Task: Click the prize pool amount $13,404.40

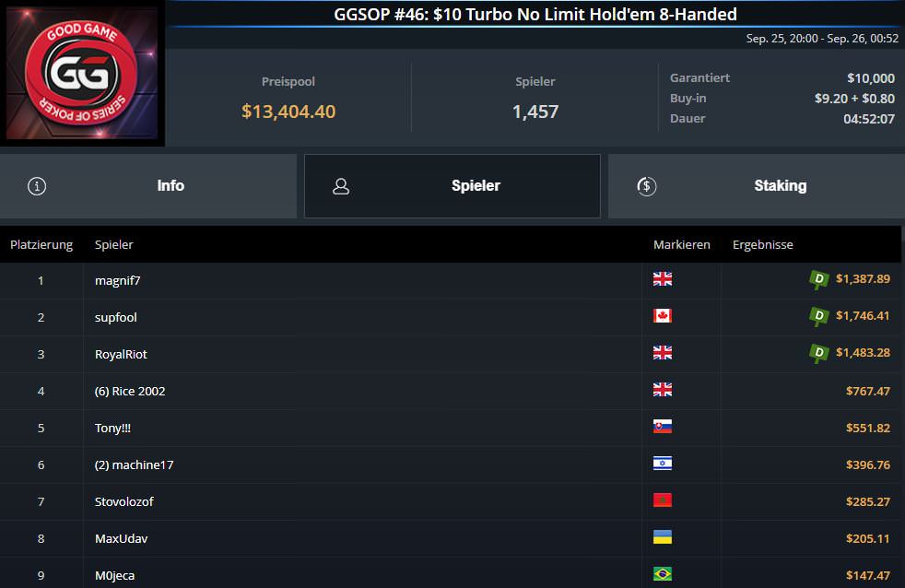Action: pos(288,112)
